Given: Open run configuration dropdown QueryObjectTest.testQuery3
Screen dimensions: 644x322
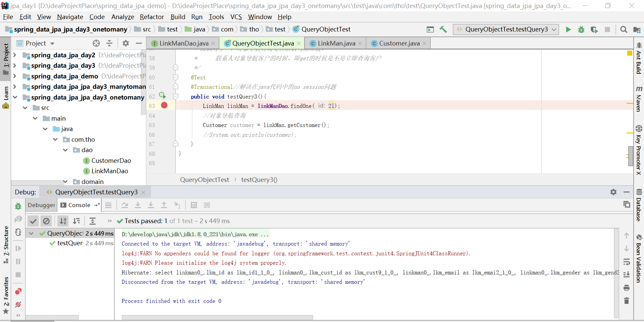Looking at the screenshot, I should tap(506, 29).
